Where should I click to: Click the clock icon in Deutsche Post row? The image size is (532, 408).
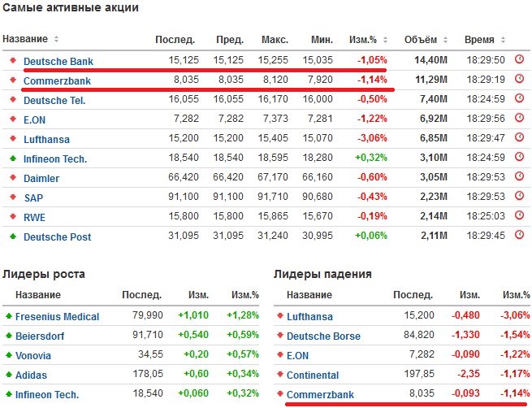(x=520, y=237)
